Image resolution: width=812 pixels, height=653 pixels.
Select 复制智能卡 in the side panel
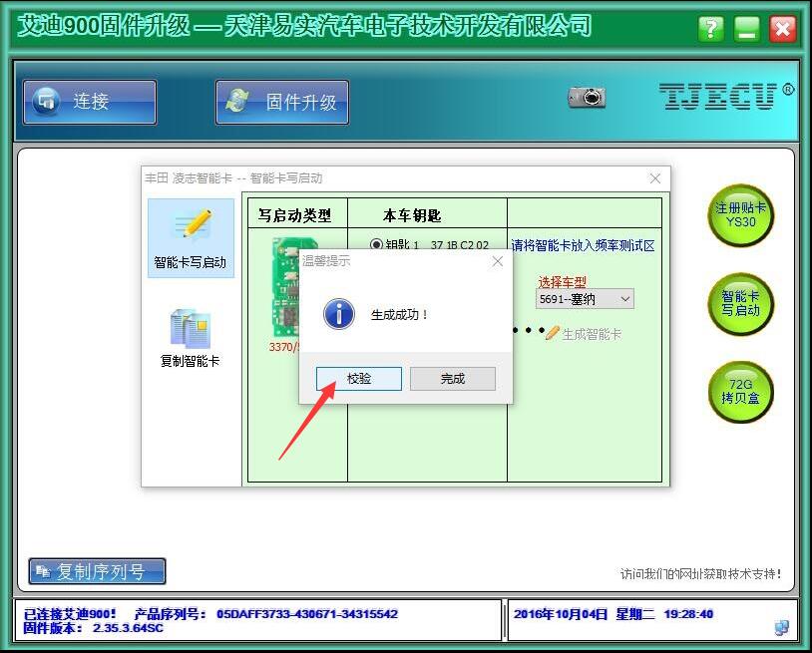191,338
